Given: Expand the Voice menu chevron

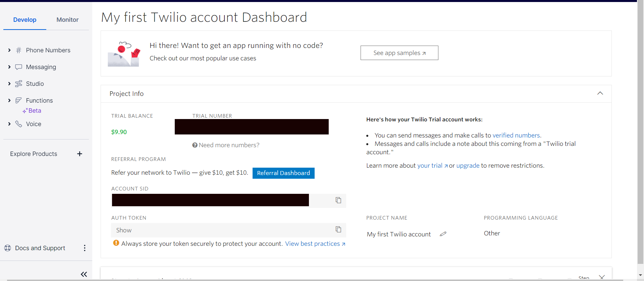Looking at the screenshot, I should click(x=9, y=124).
